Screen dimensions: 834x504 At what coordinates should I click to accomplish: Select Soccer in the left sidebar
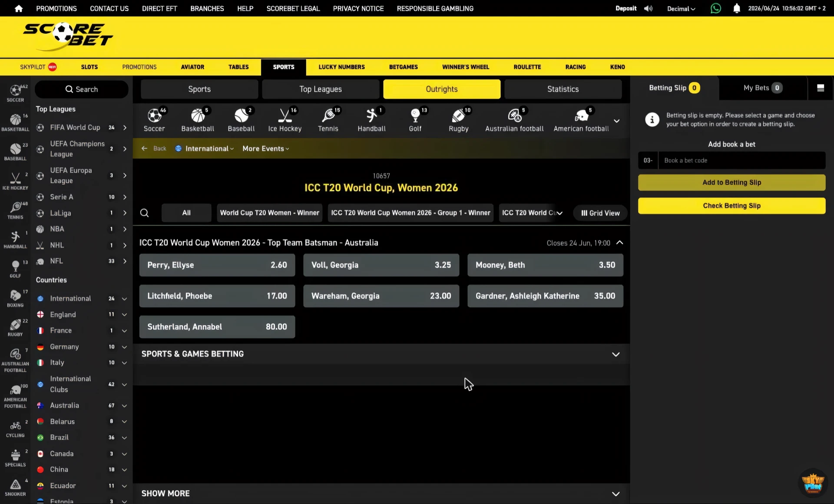point(15,93)
